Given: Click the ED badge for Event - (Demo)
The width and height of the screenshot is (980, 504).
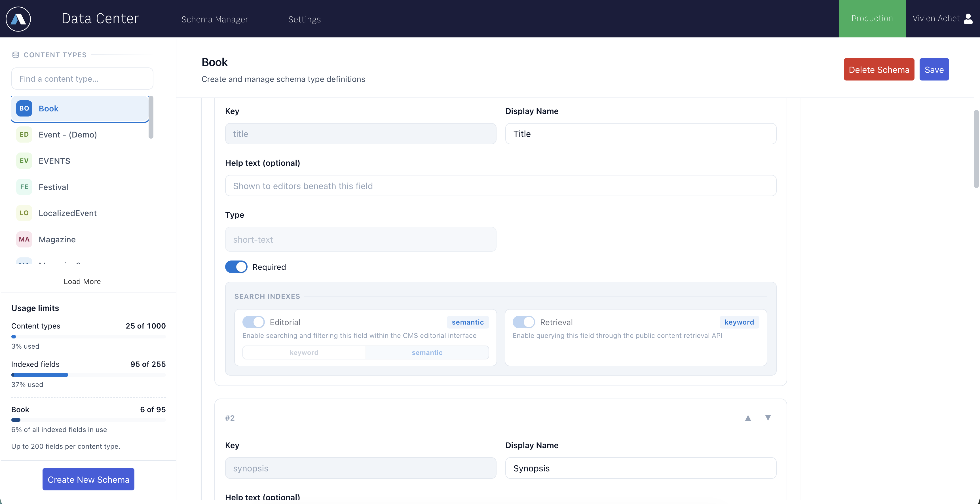Looking at the screenshot, I should [x=24, y=135].
